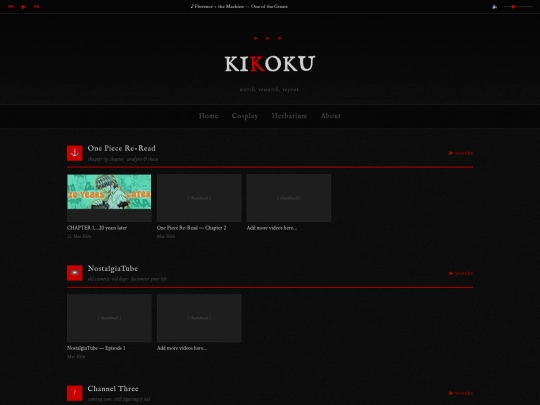The height and width of the screenshot is (405, 540).
Task: Open youtube link for NostalgiaTube
Action: (x=461, y=273)
